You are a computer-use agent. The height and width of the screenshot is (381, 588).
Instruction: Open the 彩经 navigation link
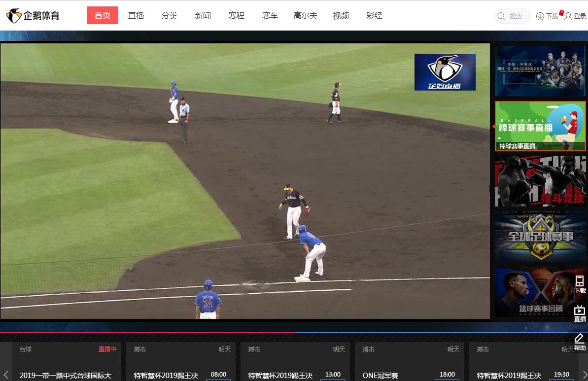[x=375, y=15]
